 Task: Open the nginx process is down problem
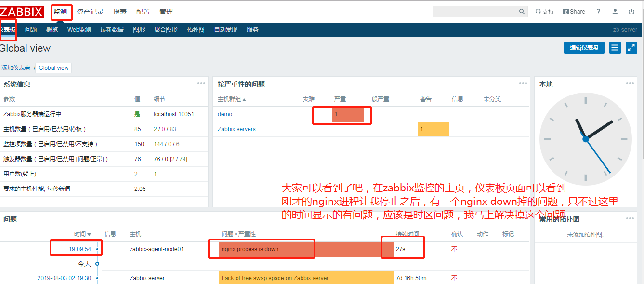tap(250, 249)
